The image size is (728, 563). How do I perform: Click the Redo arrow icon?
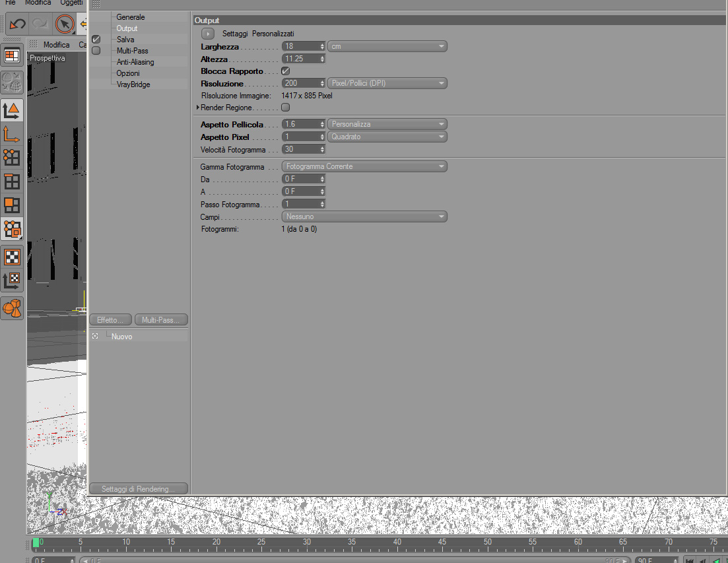tap(40, 24)
